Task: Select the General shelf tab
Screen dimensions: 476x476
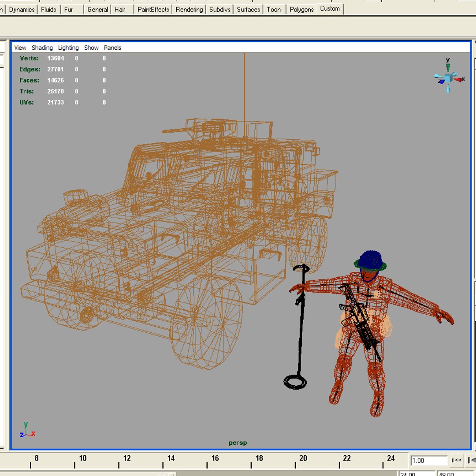Action: point(97,9)
